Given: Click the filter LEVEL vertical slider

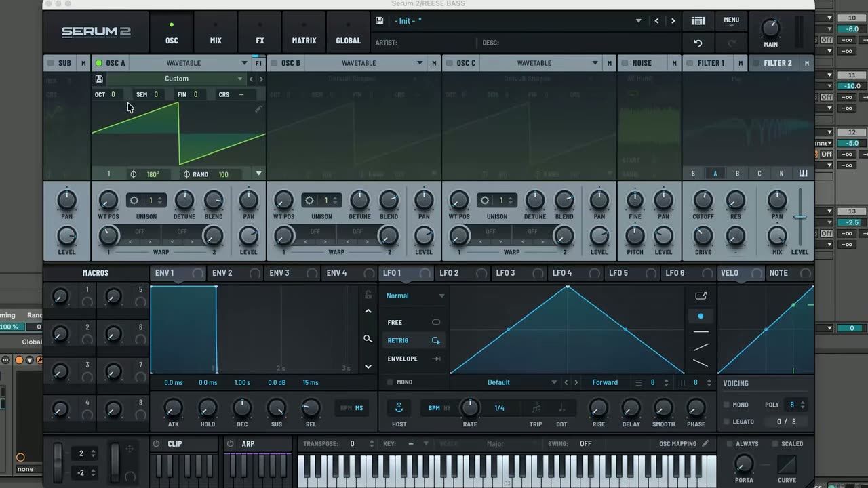Looking at the screenshot, I should (x=800, y=217).
